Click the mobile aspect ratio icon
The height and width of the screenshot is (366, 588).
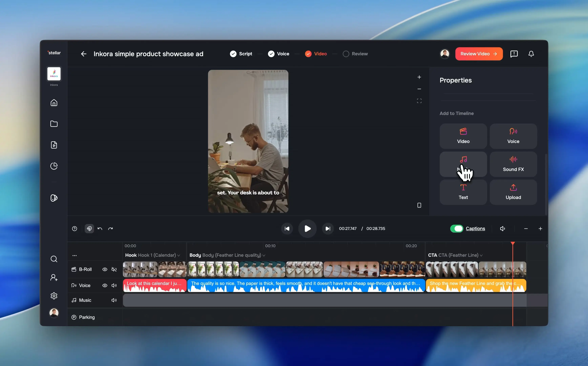[419, 205]
